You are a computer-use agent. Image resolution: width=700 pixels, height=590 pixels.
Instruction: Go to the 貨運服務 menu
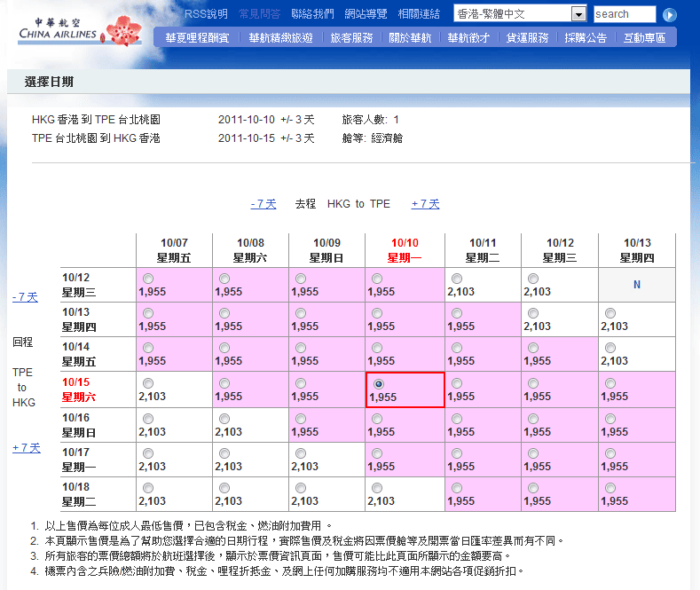[527, 38]
